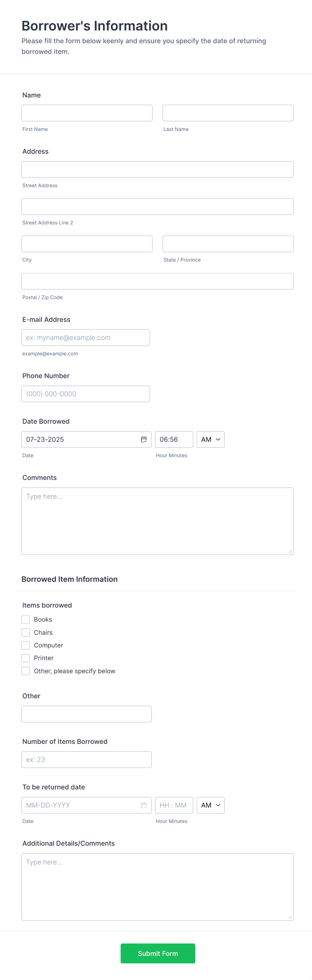Image resolution: width=312 pixels, height=980 pixels.
Task: Enable 'Other, please specify below' option
Action: [x=25, y=671]
